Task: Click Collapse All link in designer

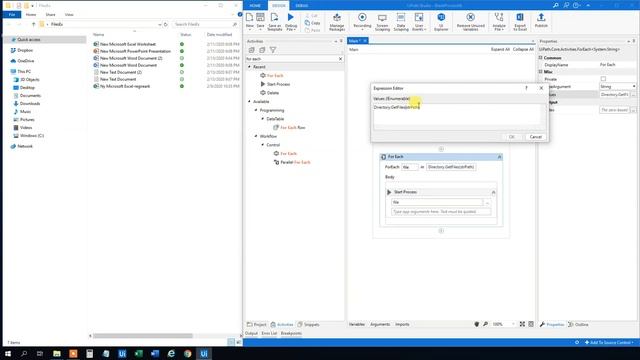Action: click(523, 49)
